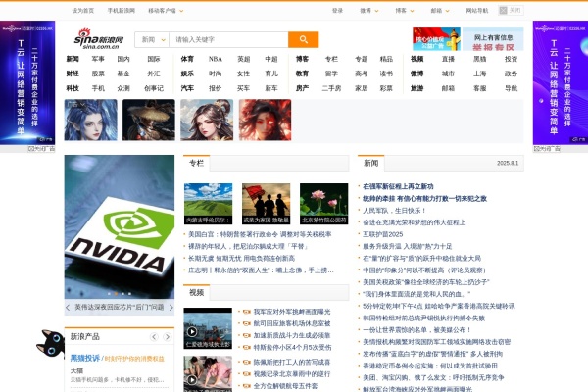Image resolution: width=588 pixels, height=392 pixels.
Task: Open the 网上有害信息举报专区 banner
Action: click(x=493, y=39)
